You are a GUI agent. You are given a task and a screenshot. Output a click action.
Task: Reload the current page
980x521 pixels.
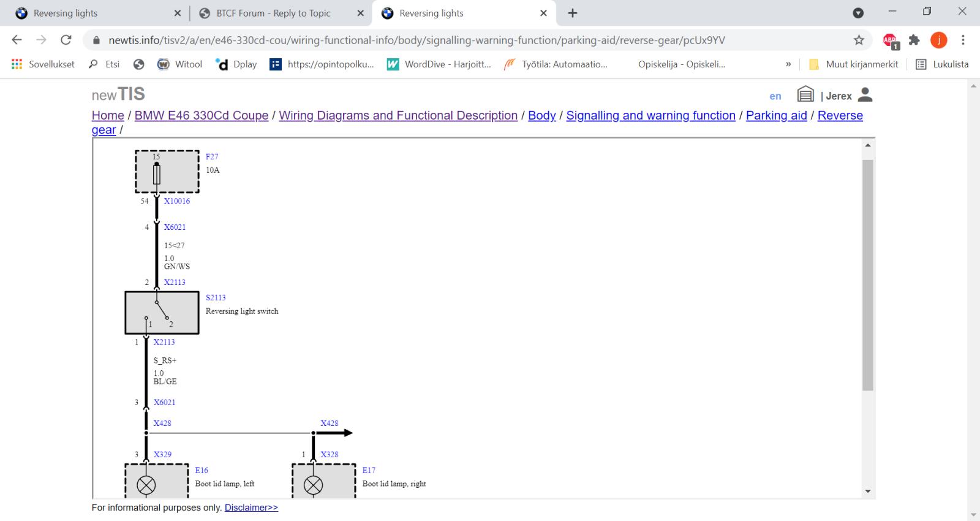coord(66,40)
